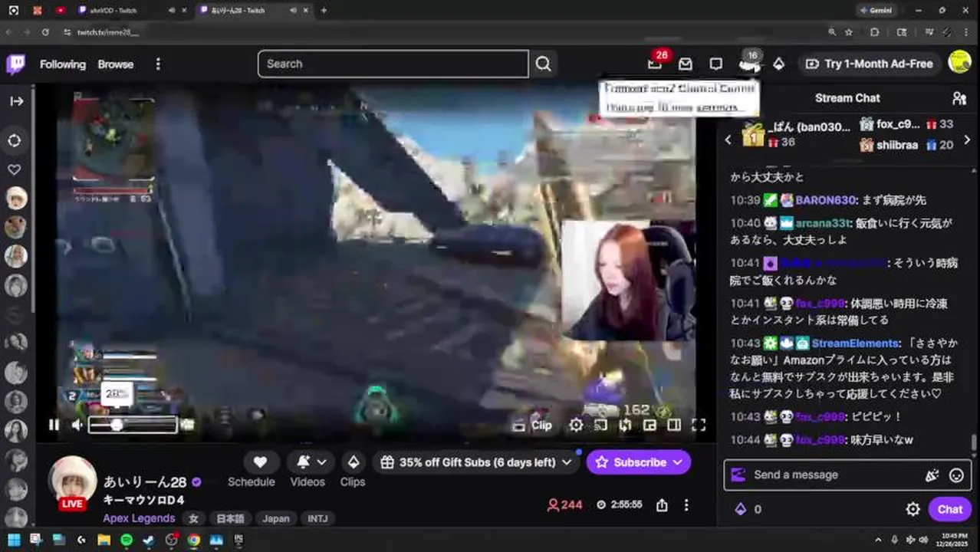Open the video player settings gear
Screen dimensions: 980x552
576,425
